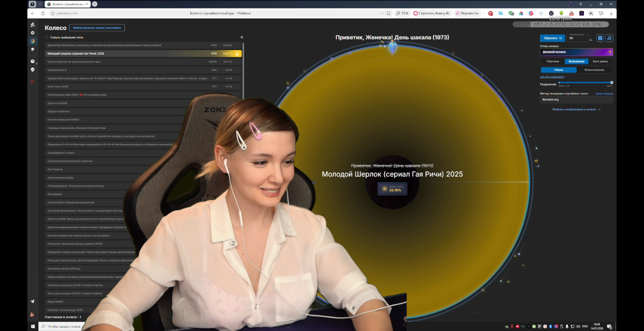Screen dimensions: 644x331
Task: Open the Yandex Browser tray icon
Action: coord(545,326)
